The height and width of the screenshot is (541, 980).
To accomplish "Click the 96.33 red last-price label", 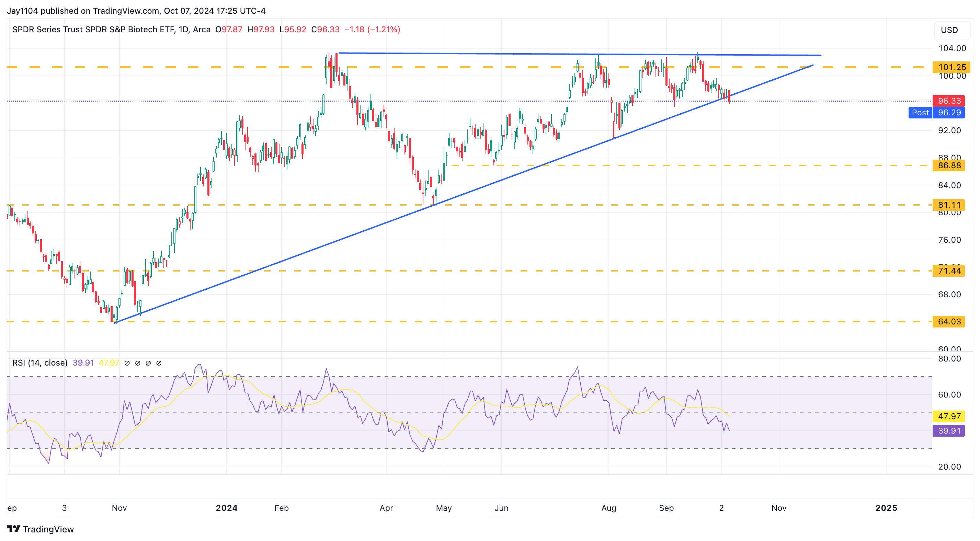I will pos(949,101).
